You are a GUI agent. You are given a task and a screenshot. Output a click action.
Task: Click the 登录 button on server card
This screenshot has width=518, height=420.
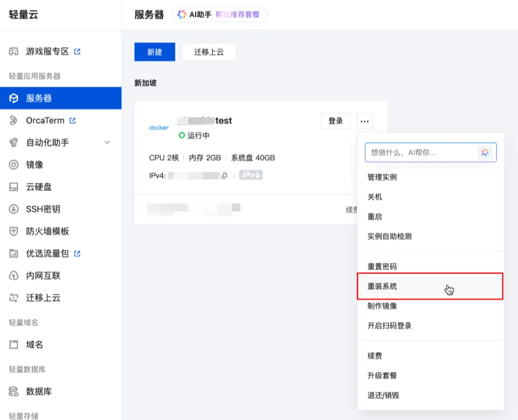point(335,121)
